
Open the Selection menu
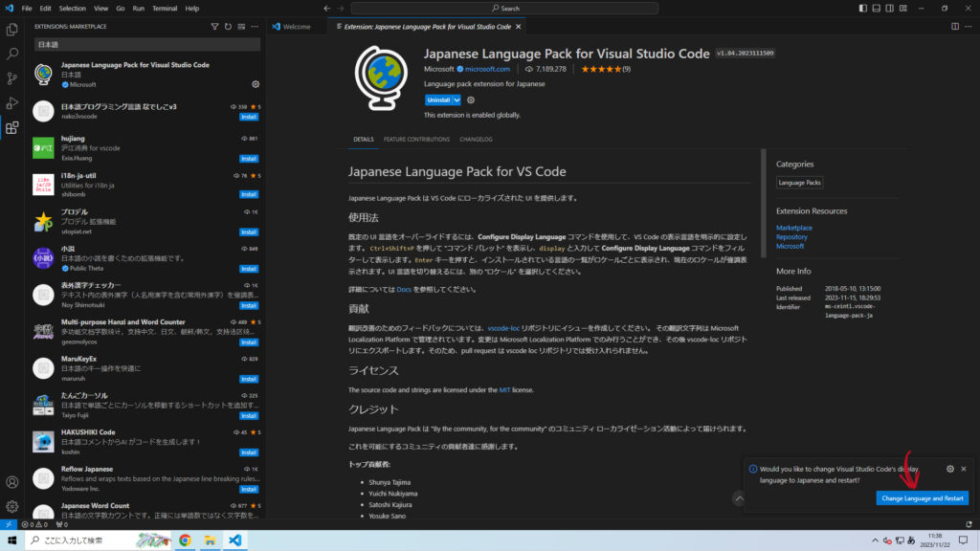(73, 8)
